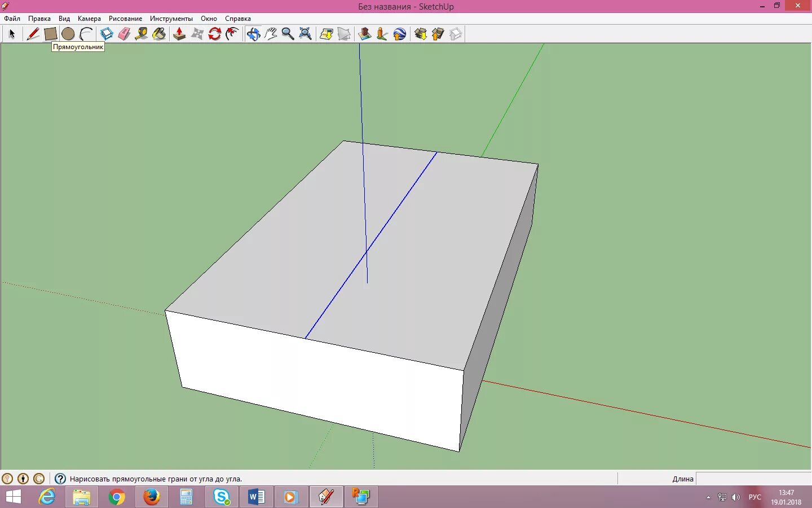Screen dimensions: 812x508
Task: Click the Get Models icon
Action: pos(421,34)
